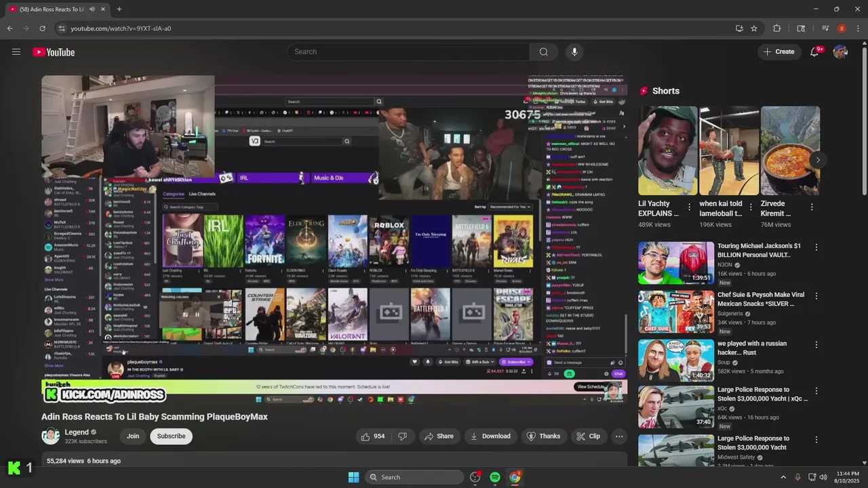Click the install app icon in address bar
This screenshot has height=488, width=868.
pyautogui.click(x=739, y=28)
